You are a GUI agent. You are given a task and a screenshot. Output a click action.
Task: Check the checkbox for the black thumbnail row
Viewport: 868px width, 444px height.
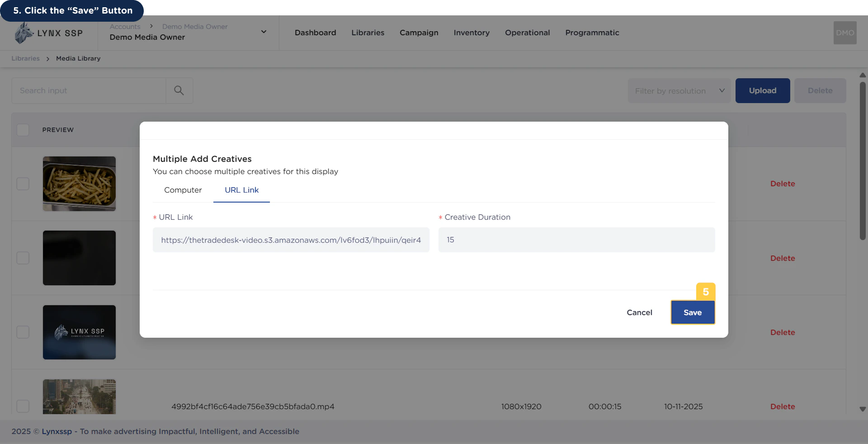coord(23,258)
